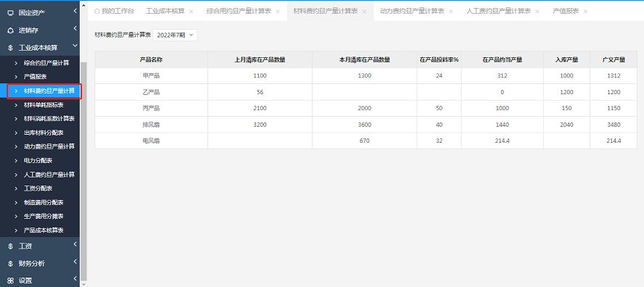Switch to 人工费约当产量计算表 tab

499,11
